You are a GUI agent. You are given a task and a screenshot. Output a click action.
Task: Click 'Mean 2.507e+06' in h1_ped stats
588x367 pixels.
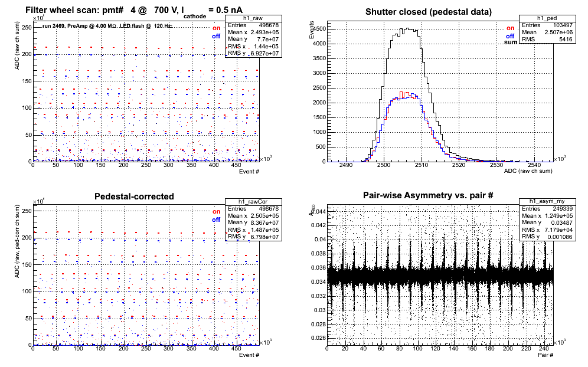click(547, 32)
